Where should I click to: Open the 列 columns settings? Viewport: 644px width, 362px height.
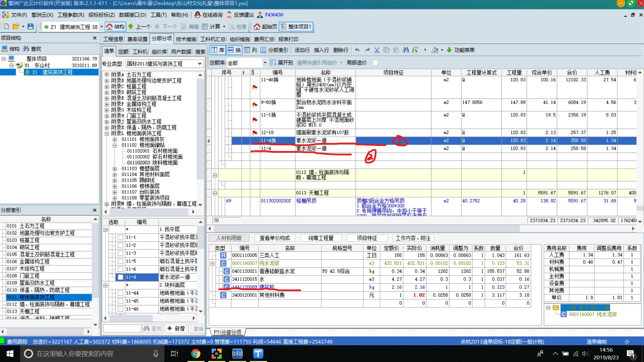[x=251, y=50]
